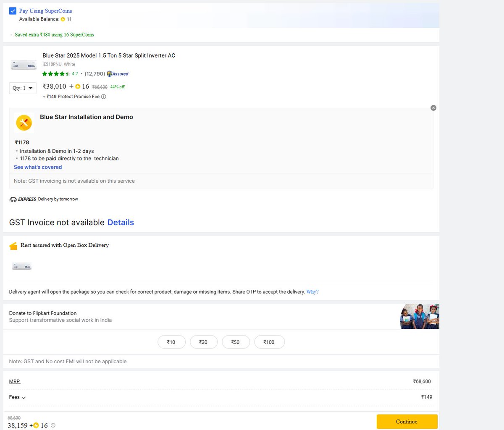Click the ₹68,600 MRP value

(422, 382)
